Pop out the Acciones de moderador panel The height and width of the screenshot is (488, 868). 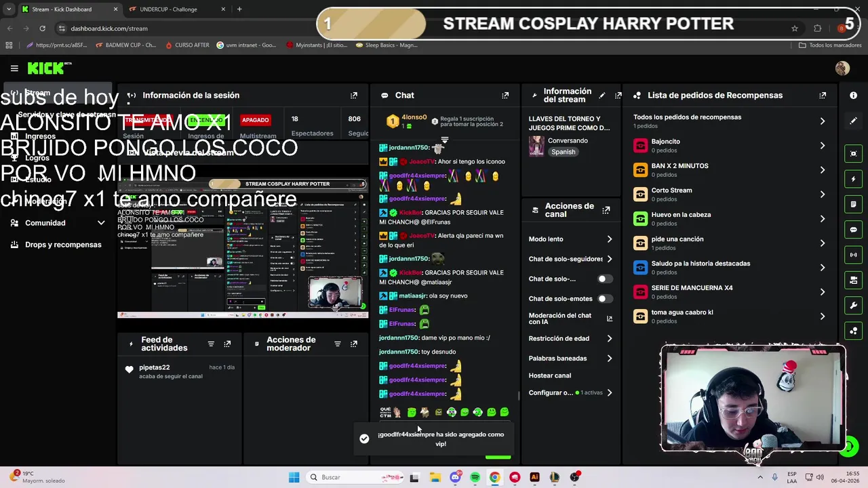[x=353, y=344]
